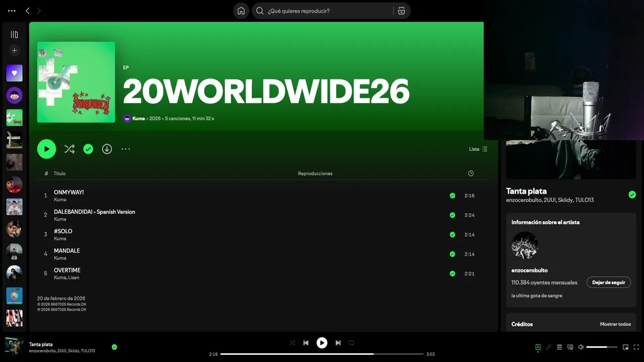Play the 20WORLDWIDE26 EP with green button
Image resolution: width=644 pixels, height=362 pixels.
pyautogui.click(x=46, y=149)
